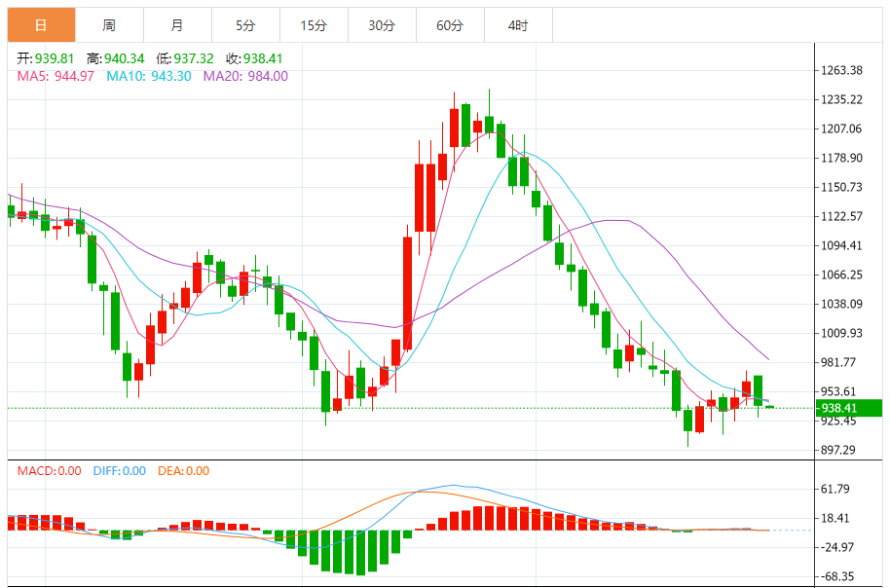Click the DEA 0.00 label
This screenshot has width=890, height=588.
(x=183, y=471)
